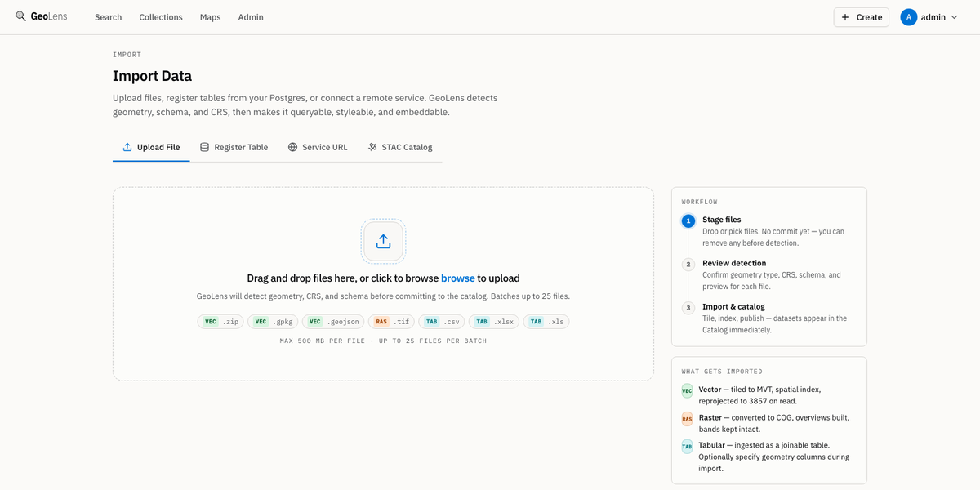The width and height of the screenshot is (980, 490).
Task: Click step 2 circle for Review detection
Action: click(688, 264)
